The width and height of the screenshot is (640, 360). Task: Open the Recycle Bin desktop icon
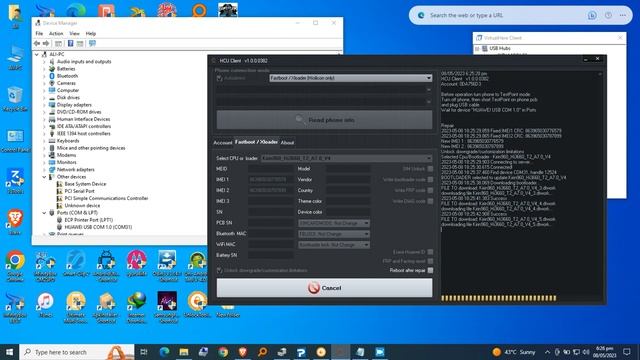click(15, 99)
